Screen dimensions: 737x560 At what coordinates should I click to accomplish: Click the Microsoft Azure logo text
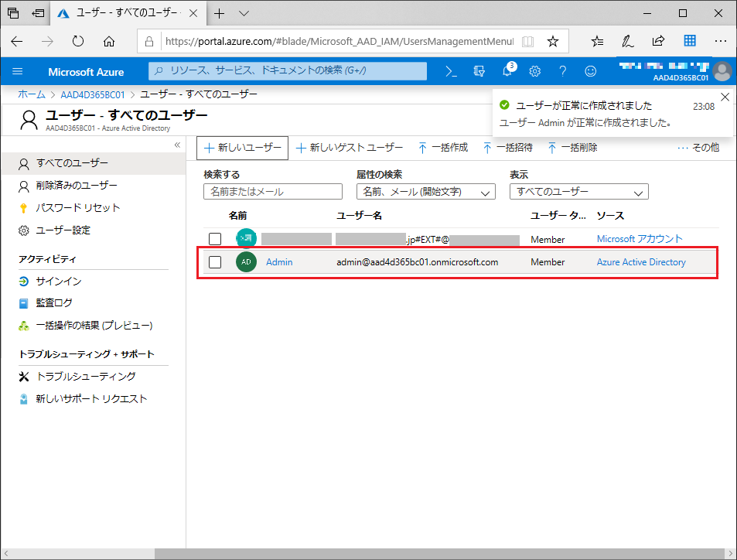[86, 72]
